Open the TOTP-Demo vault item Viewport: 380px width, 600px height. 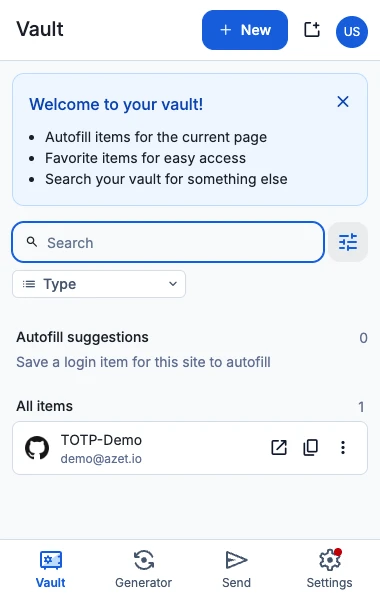[190, 448]
